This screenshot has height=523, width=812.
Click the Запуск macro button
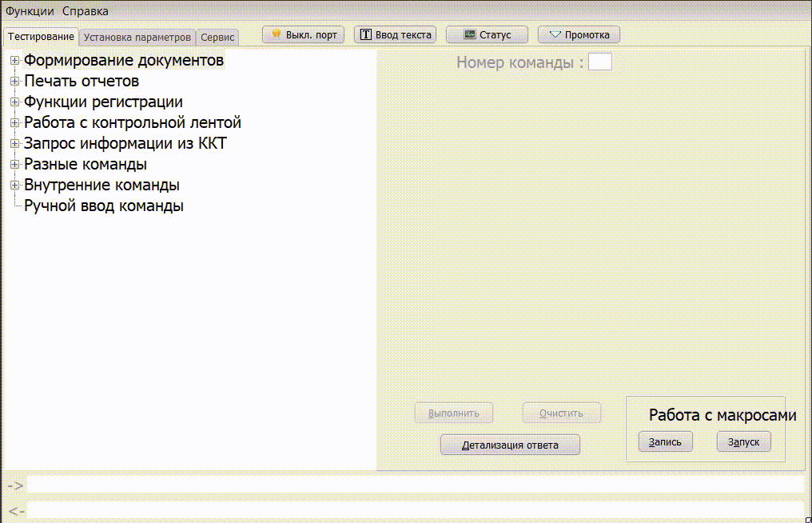(743, 441)
